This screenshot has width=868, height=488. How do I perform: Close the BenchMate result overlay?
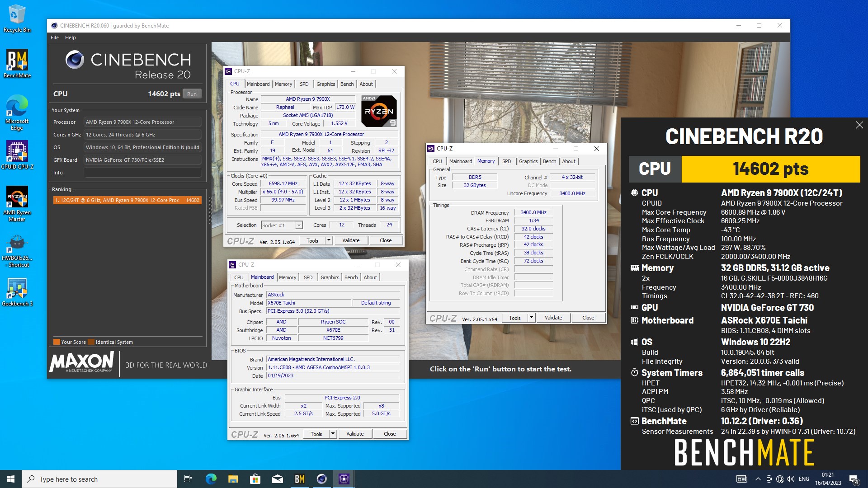[x=859, y=125]
